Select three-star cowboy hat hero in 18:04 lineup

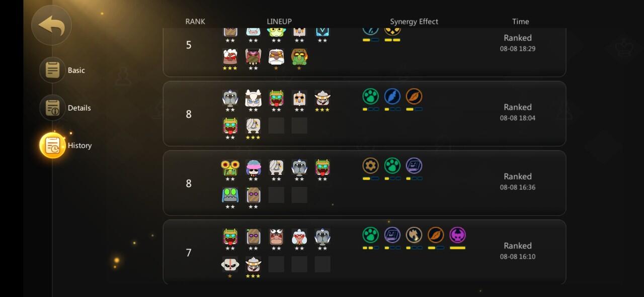tap(323, 98)
